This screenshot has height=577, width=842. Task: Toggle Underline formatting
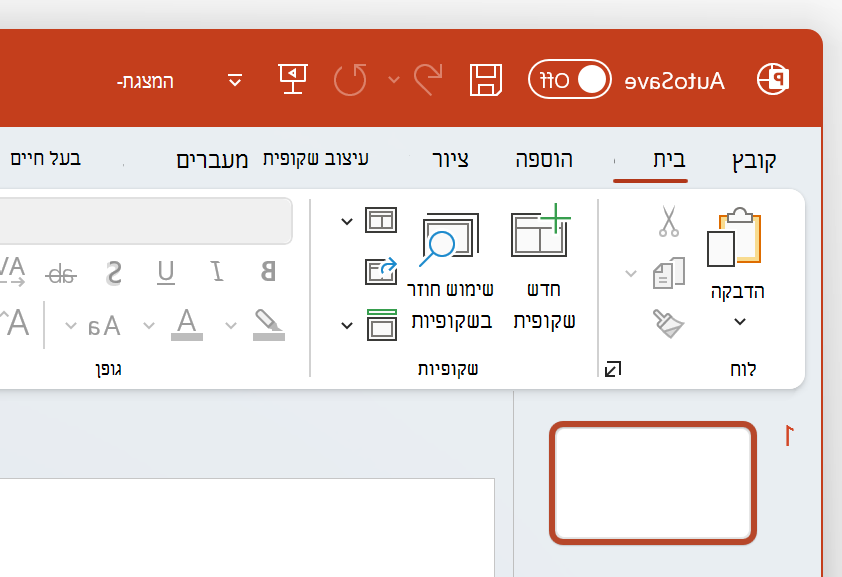click(x=166, y=272)
